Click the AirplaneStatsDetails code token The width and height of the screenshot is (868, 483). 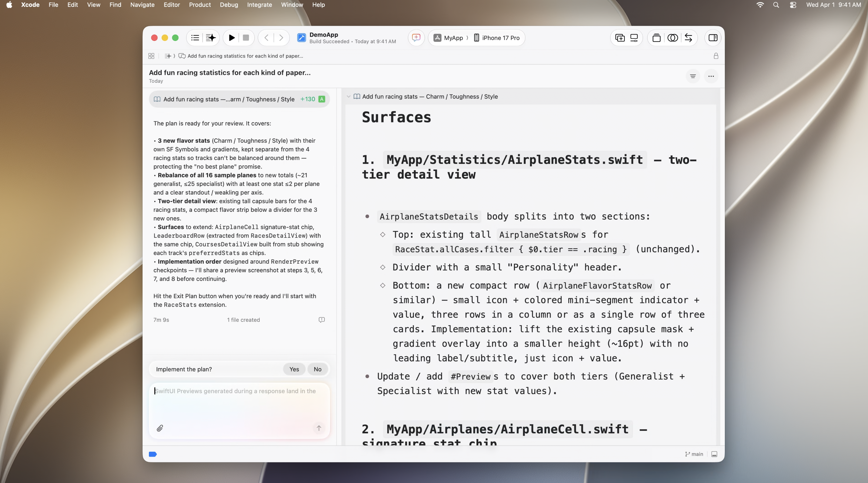pos(429,216)
